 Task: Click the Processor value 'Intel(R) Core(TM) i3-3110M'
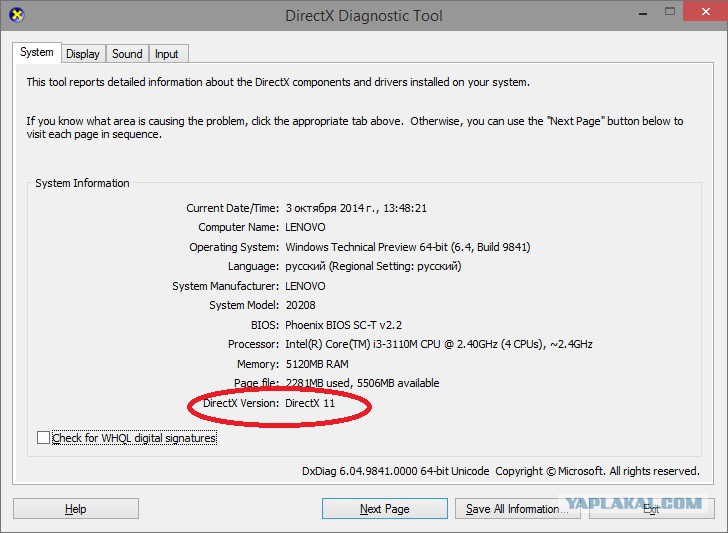coord(352,344)
